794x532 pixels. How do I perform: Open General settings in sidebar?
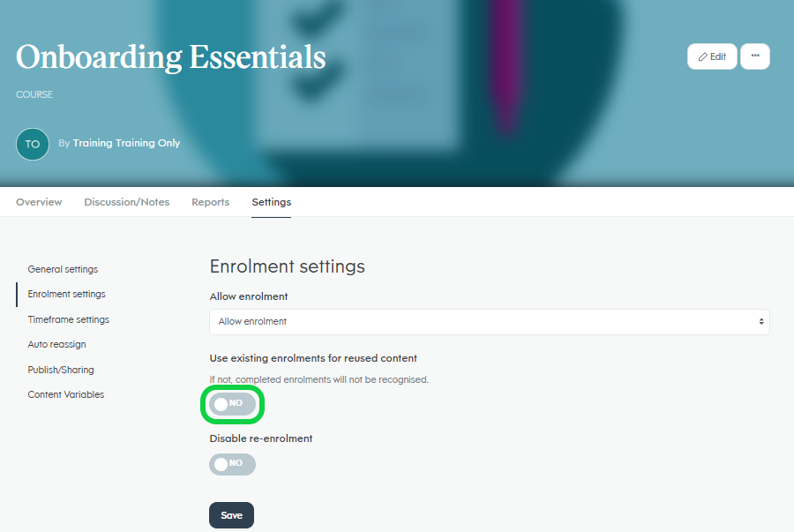63,269
